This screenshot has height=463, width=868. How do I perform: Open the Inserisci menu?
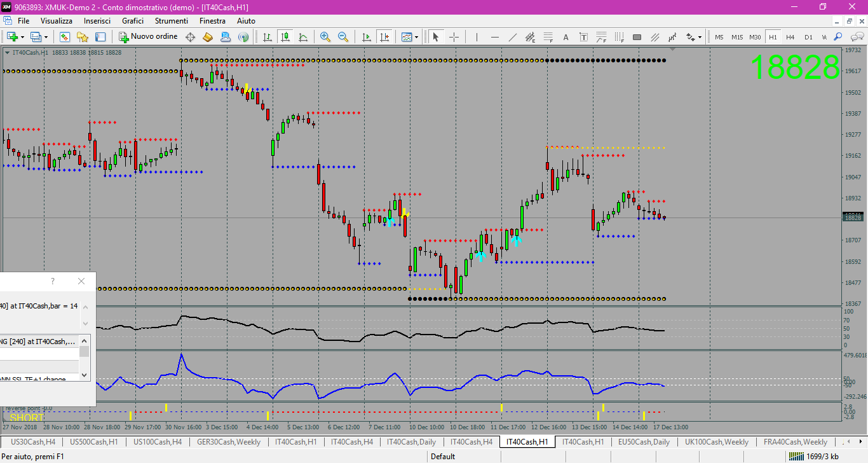pyautogui.click(x=97, y=21)
